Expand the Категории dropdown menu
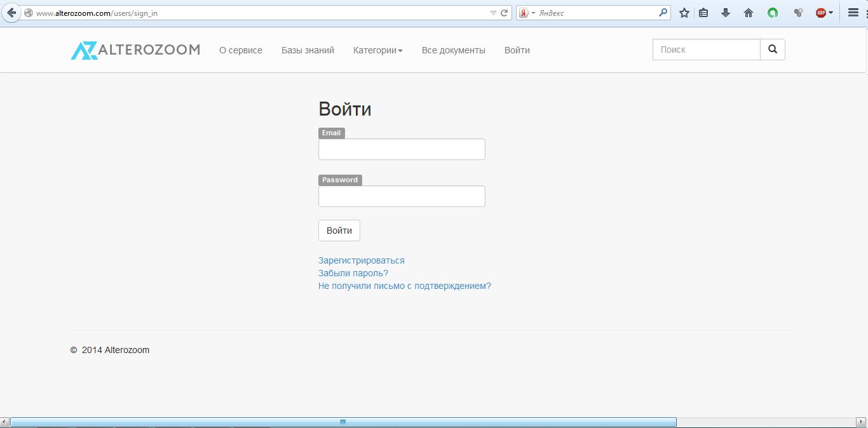868x428 pixels. coord(377,50)
